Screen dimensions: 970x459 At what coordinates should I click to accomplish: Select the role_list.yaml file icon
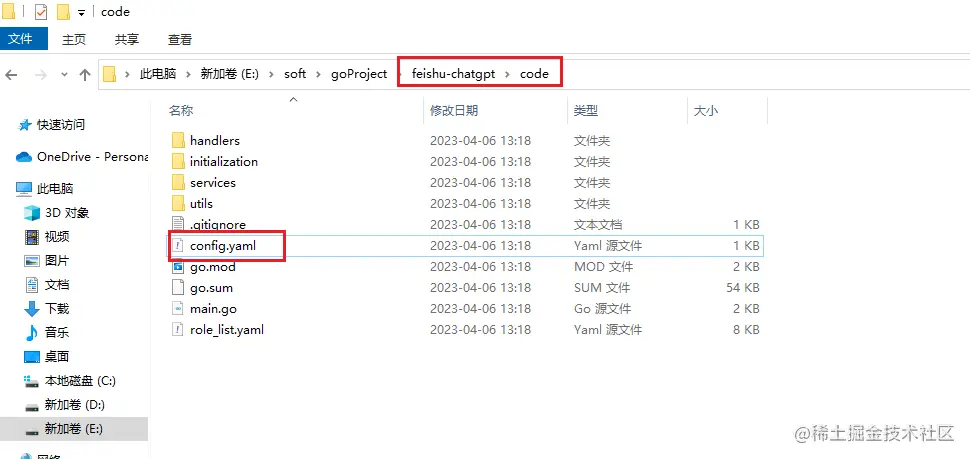[x=178, y=330]
